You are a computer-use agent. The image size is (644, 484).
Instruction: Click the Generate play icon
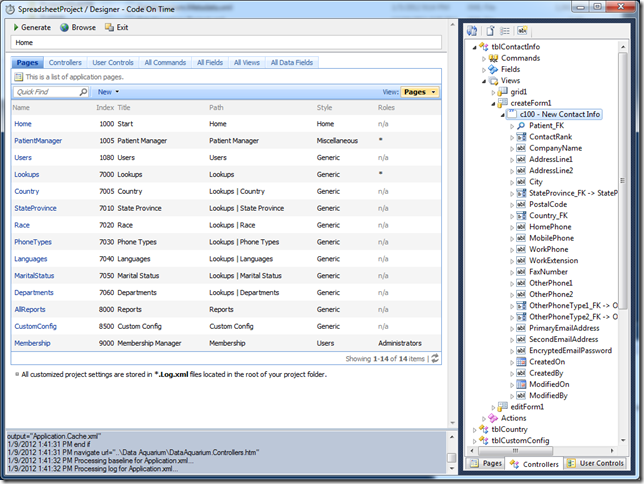coord(14,28)
